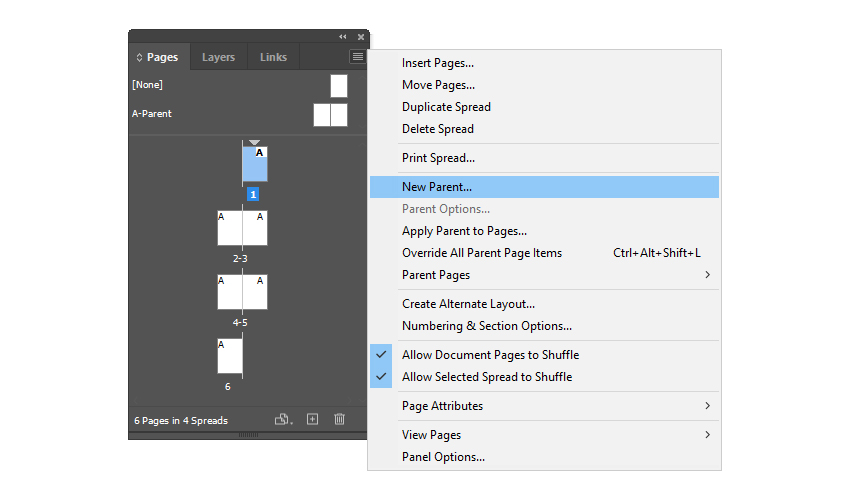Choose Create Alternate Layout...
The image size is (850, 500).
coord(544,304)
